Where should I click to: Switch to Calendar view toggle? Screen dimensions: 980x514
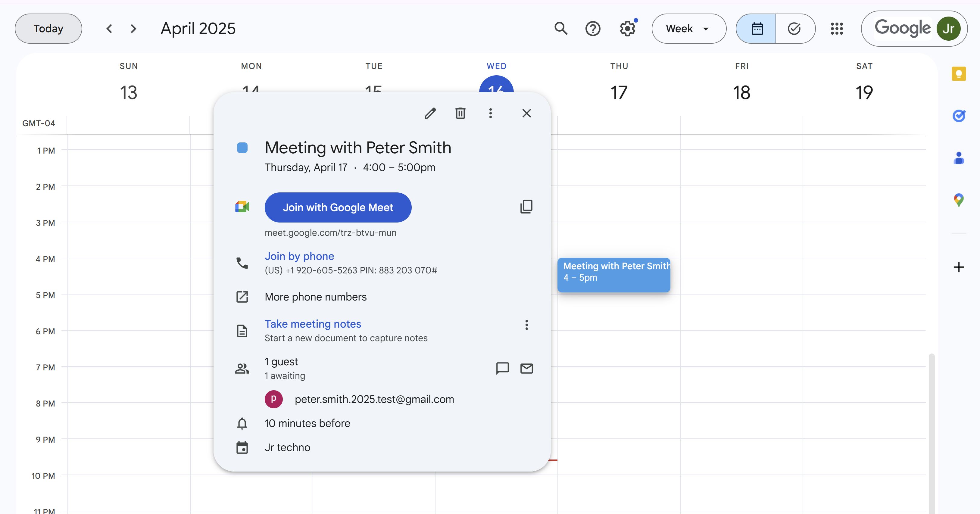pyautogui.click(x=756, y=29)
